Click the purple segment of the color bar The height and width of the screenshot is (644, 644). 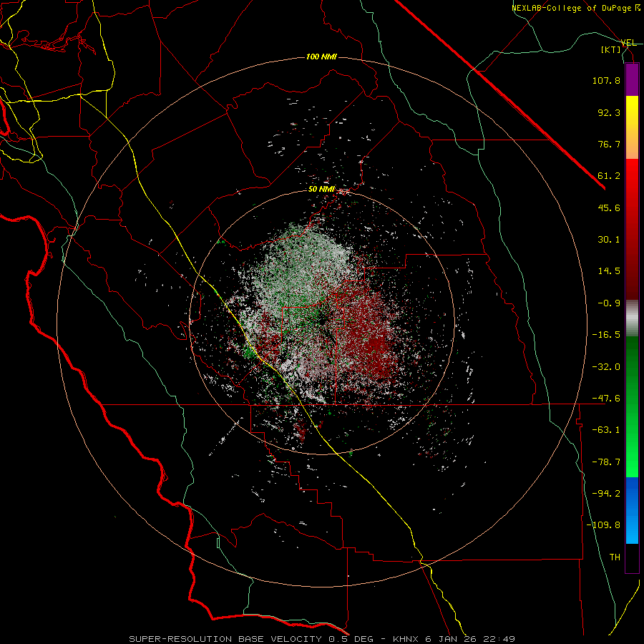click(x=632, y=79)
